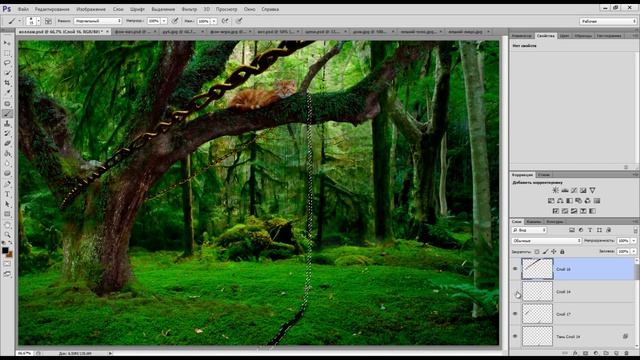This screenshot has height=360, width=640.
Task: Add a Color Balance adjustment
Action: pos(560,200)
